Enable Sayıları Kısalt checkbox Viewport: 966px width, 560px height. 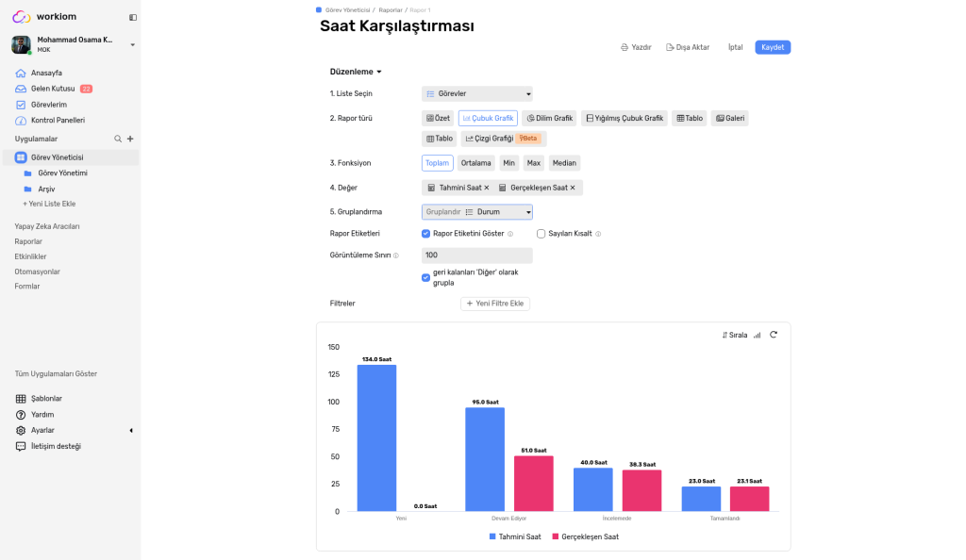(541, 234)
